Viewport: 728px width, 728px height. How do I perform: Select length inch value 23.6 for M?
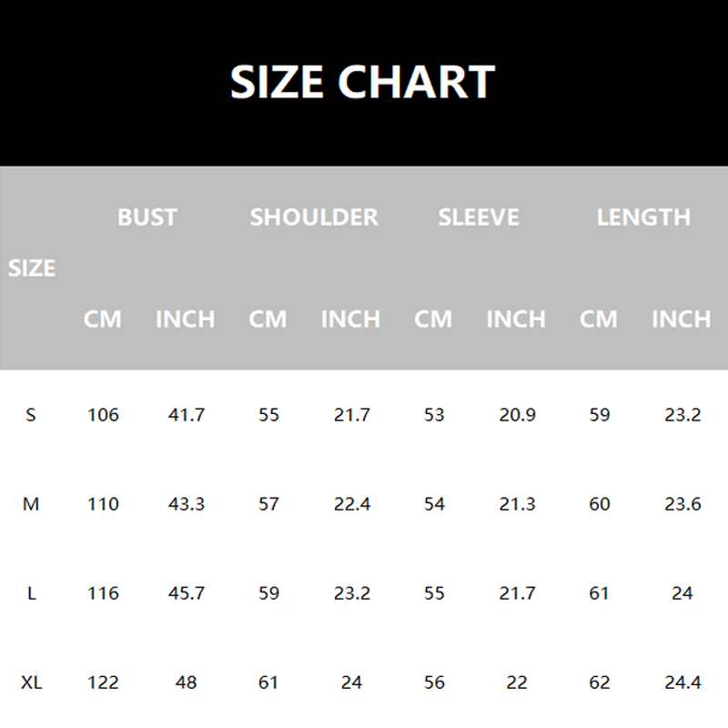682,504
